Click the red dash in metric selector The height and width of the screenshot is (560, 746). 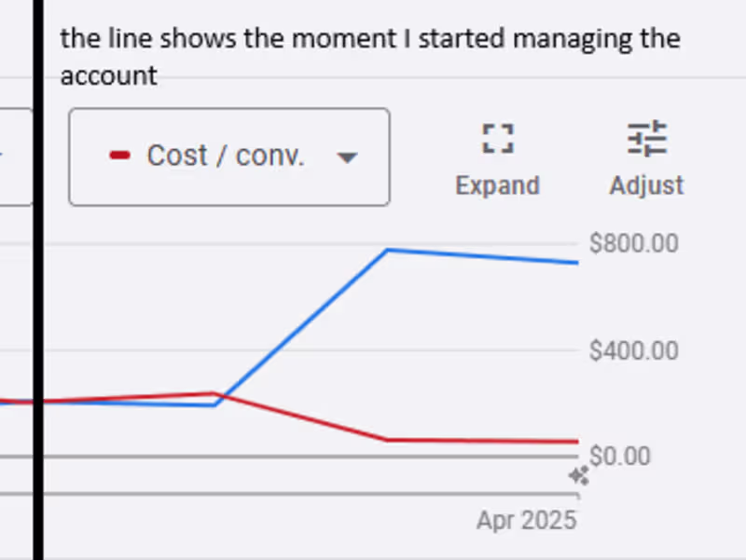pyautogui.click(x=119, y=157)
